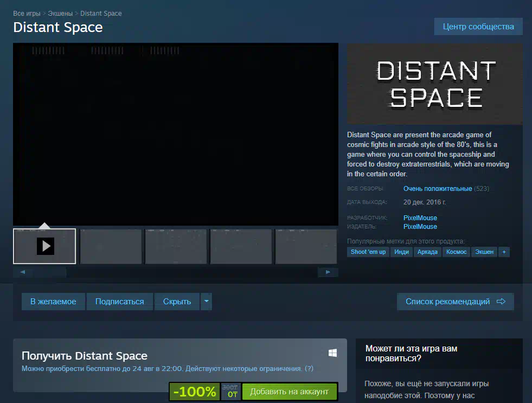532x403 pixels.
Task: Click the thumbnail strip scrollbar handle
Action: tap(49, 272)
